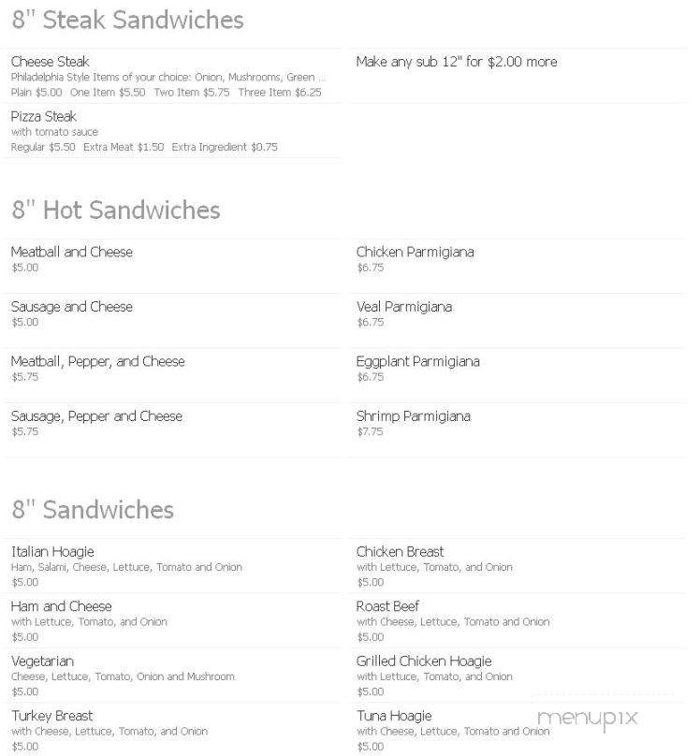Click the Turkey Breast sandwich

tap(52, 716)
